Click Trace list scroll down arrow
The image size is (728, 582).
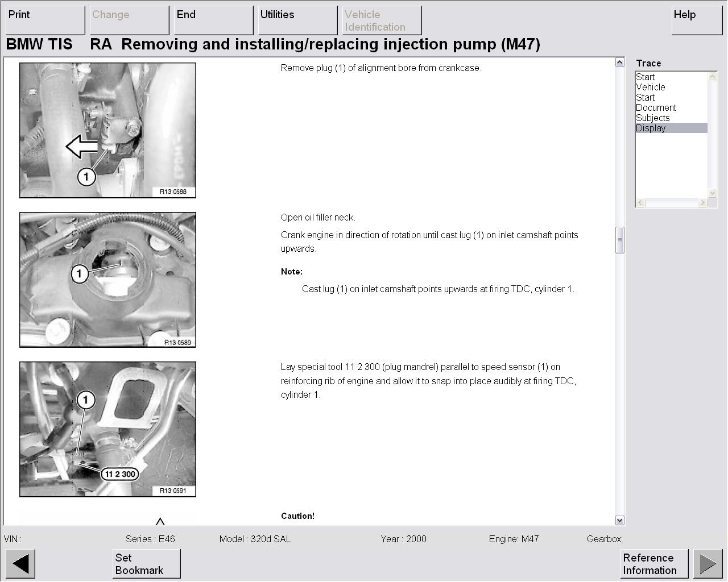tap(713, 193)
